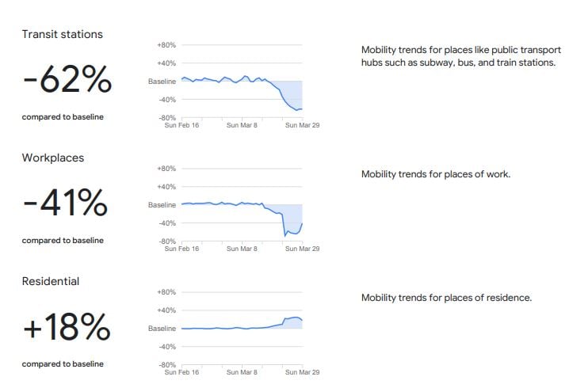
Task: Click the places of work description text
Action: click(436, 174)
